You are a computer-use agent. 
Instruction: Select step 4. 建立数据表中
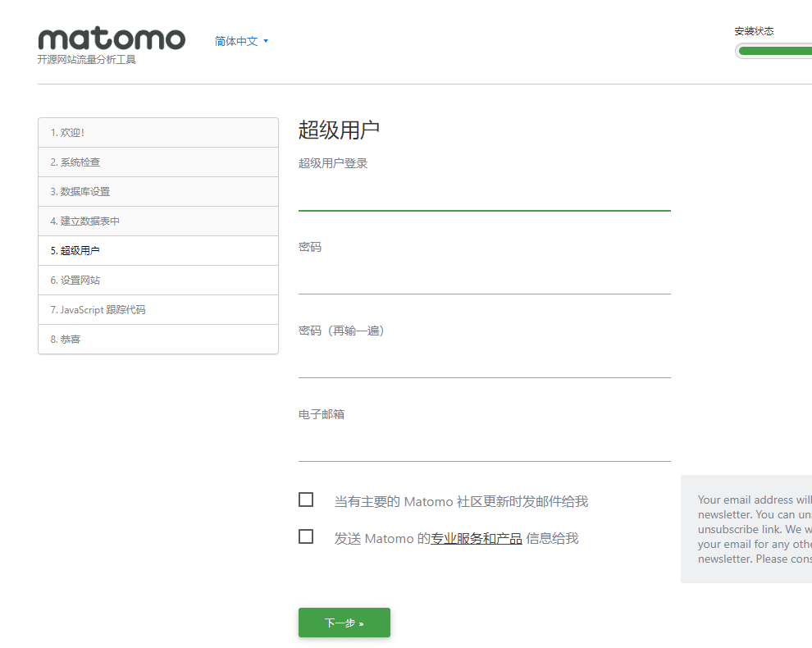tap(158, 221)
